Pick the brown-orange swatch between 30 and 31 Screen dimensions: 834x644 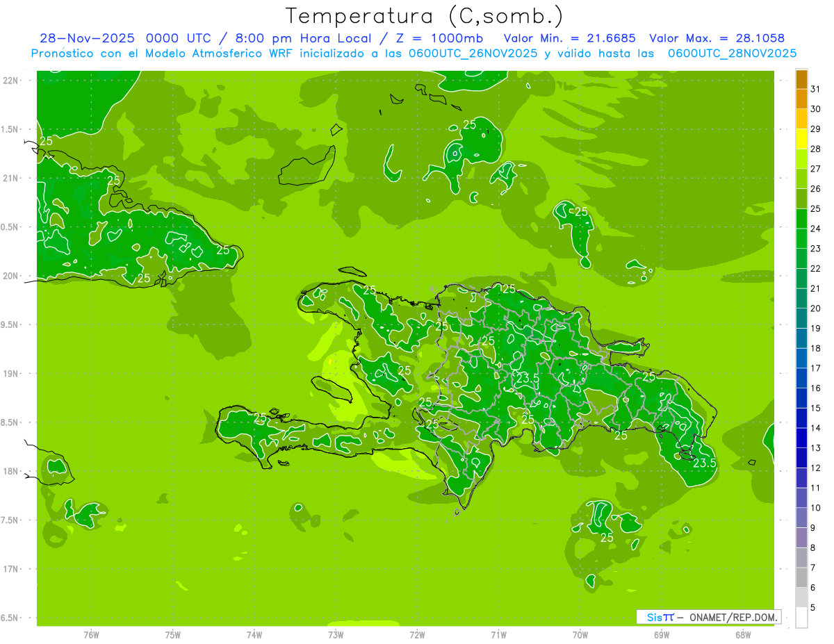point(801,99)
